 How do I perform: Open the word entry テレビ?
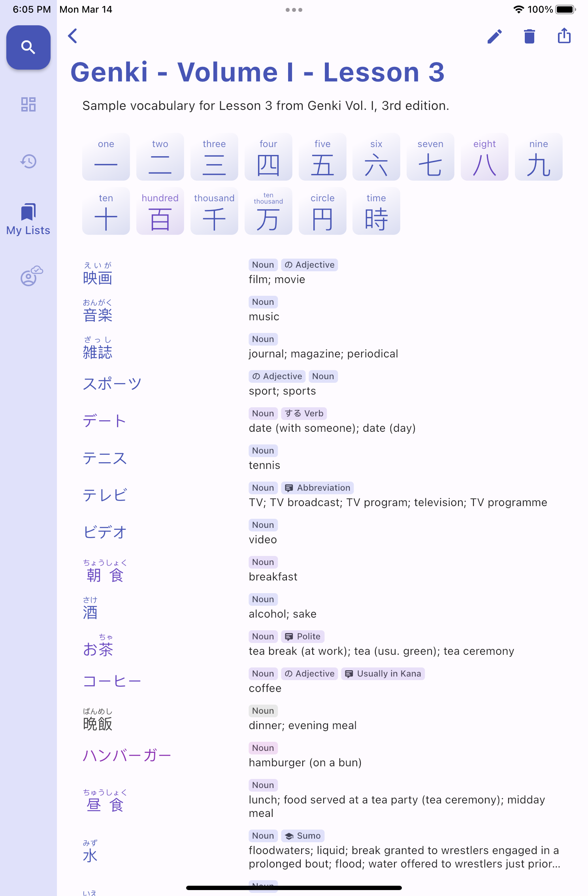pyautogui.click(x=105, y=495)
